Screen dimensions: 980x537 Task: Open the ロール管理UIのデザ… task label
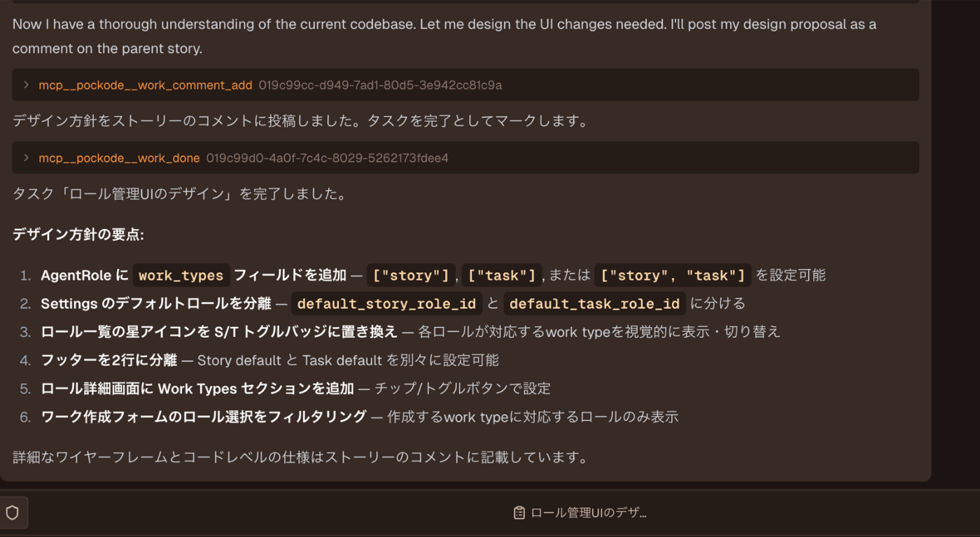[588, 512]
